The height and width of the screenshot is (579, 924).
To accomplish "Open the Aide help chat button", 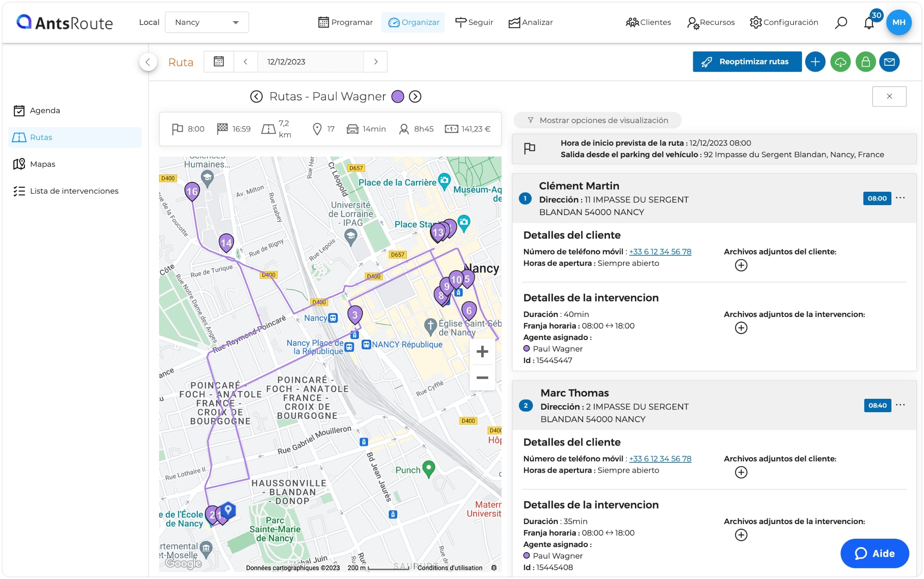I will [x=875, y=553].
